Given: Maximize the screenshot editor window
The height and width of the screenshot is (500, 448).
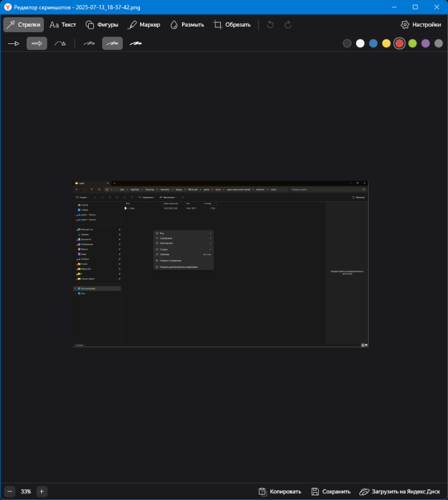Looking at the screenshot, I should pyautogui.click(x=415, y=7).
